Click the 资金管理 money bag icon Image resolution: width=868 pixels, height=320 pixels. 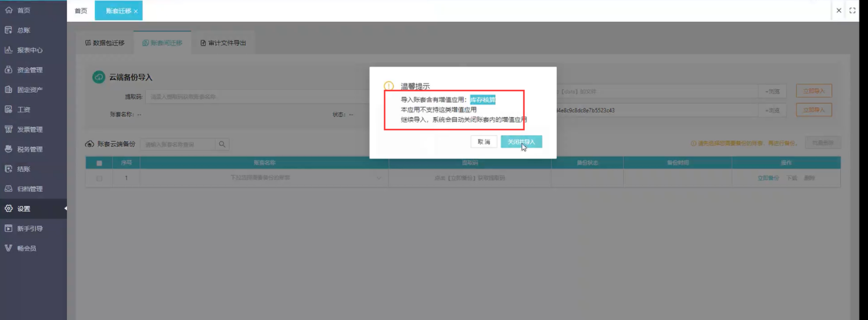pyautogui.click(x=8, y=70)
